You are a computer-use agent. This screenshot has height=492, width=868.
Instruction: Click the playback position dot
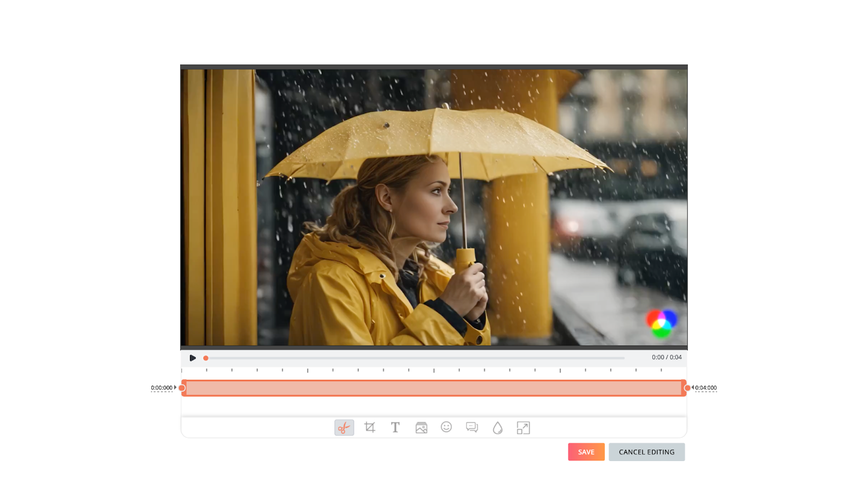pos(206,358)
